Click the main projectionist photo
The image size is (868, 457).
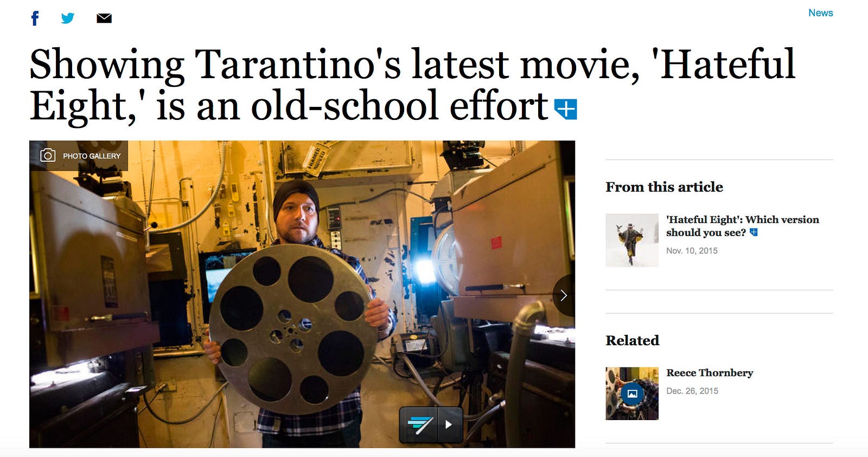(302, 294)
